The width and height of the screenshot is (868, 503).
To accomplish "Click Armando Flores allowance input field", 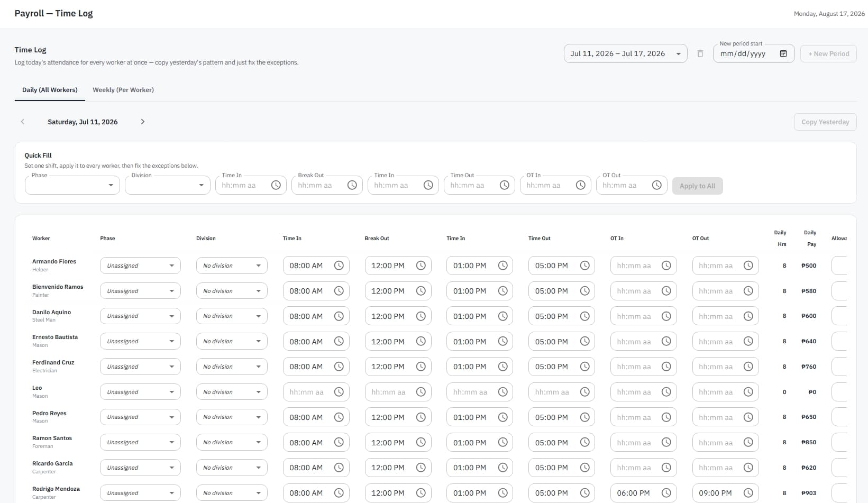I will click(x=839, y=266).
